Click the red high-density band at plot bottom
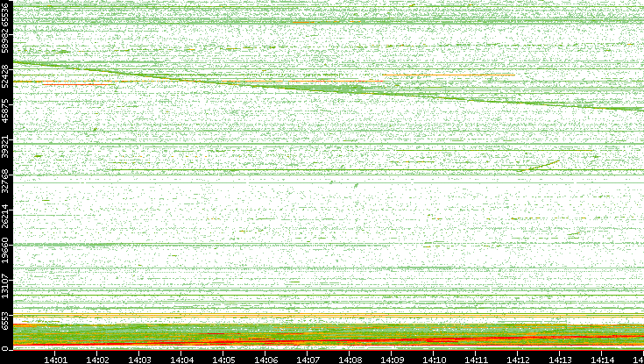Viewport: 644px width, 364px height. [438, 339]
